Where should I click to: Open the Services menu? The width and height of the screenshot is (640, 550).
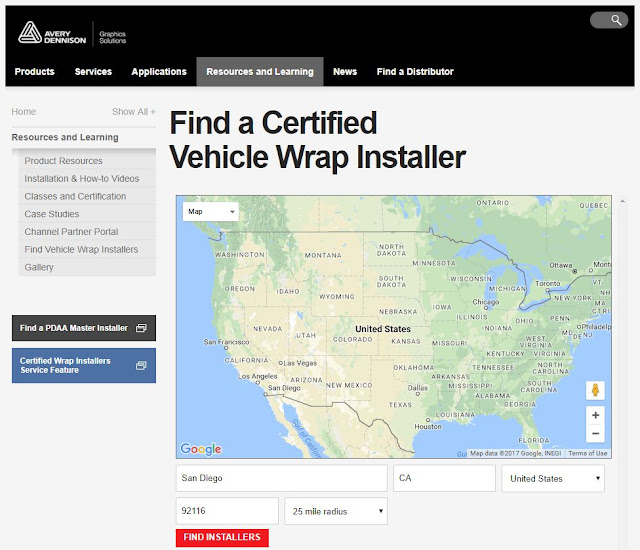(x=93, y=72)
